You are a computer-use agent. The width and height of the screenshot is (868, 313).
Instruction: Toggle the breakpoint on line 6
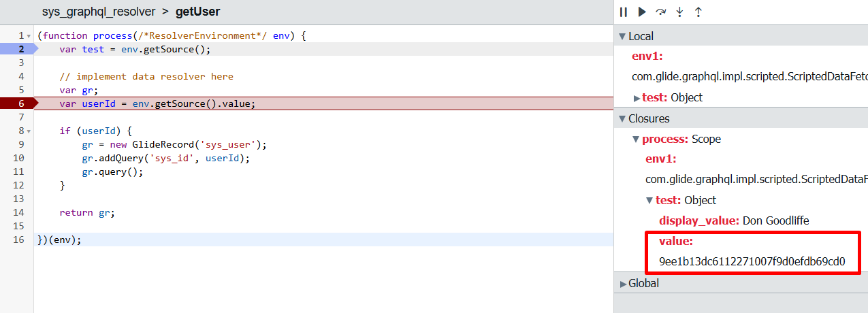click(x=16, y=103)
